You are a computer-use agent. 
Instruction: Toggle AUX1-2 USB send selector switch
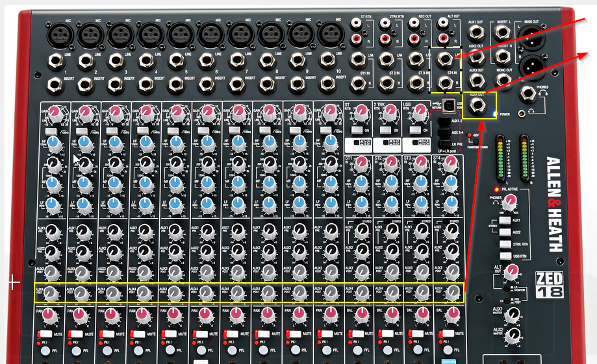[x=444, y=122]
